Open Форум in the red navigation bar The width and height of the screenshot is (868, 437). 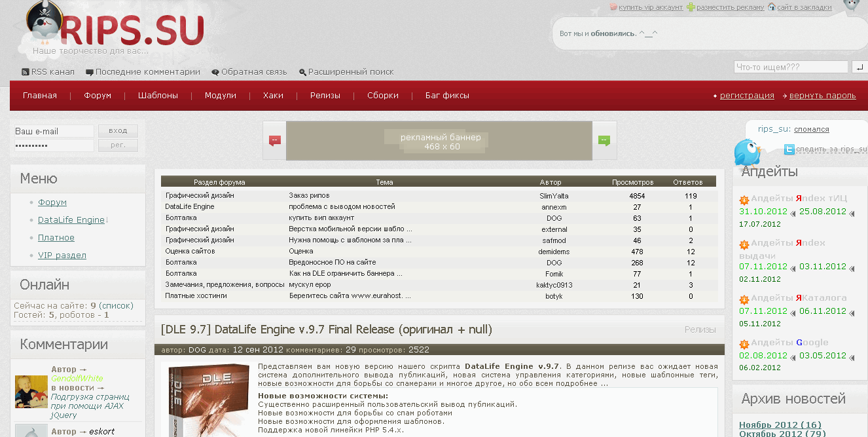click(x=98, y=96)
